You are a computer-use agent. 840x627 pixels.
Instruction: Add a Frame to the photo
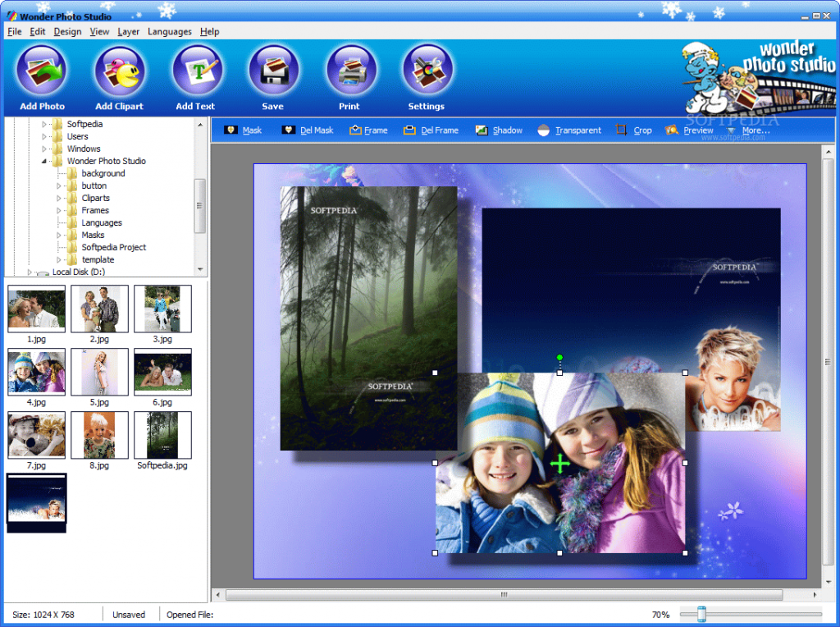pyautogui.click(x=368, y=130)
